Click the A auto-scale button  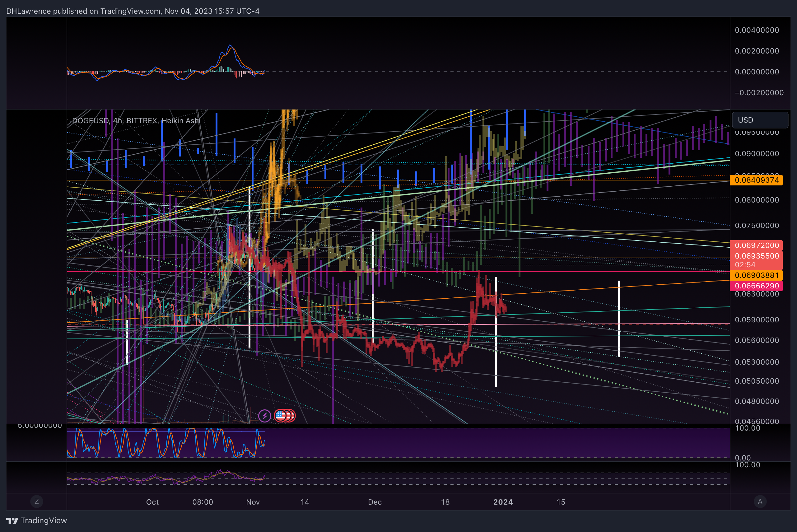760,502
